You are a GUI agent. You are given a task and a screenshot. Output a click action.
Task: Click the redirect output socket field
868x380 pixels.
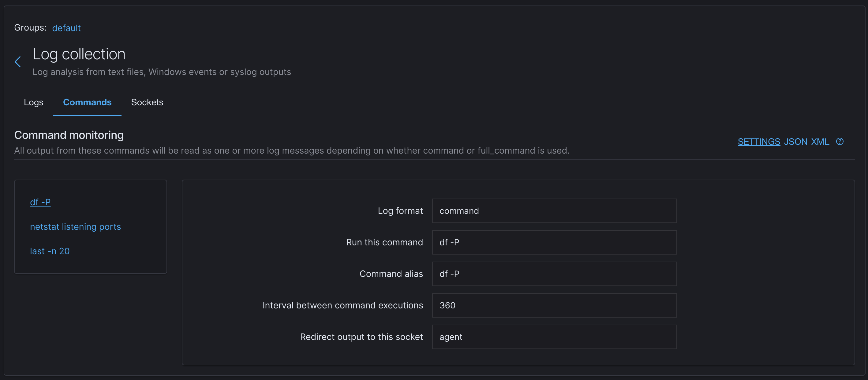point(554,337)
